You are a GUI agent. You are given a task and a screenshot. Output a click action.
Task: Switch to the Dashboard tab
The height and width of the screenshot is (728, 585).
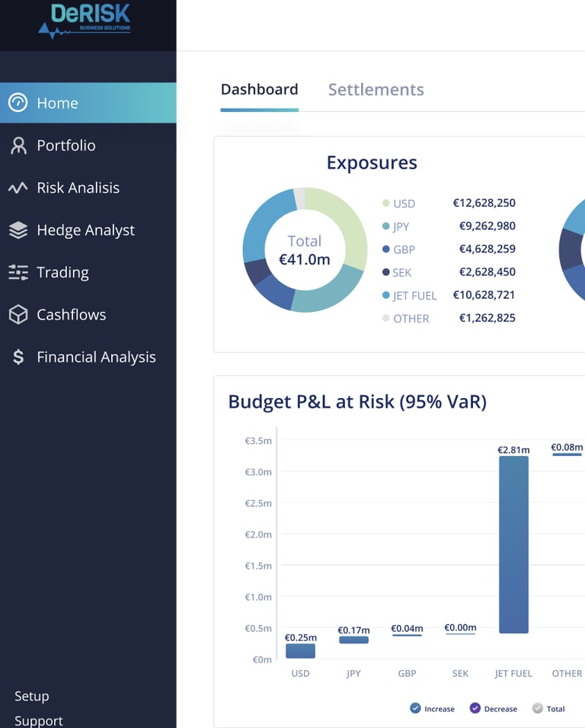click(259, 89)
